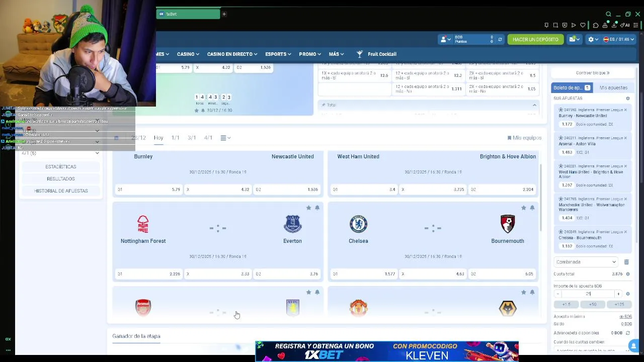
Task: Open RESULTADOS in the left sidebar
Action: tap(61, 178)
